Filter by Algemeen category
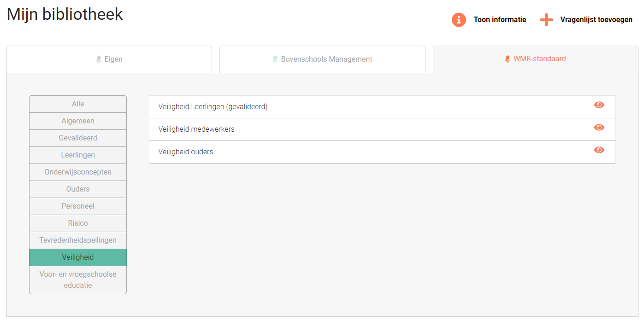The width and height of the screenshot is (644, 321). 78,121
